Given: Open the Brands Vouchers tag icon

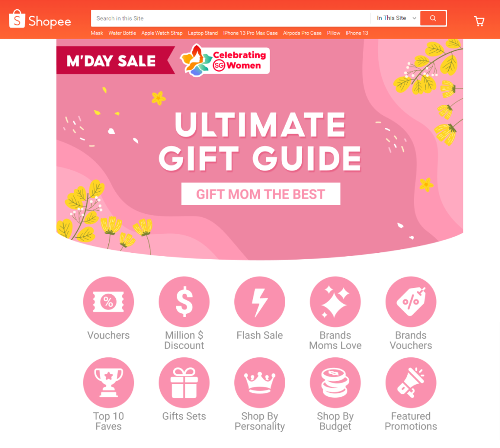Looking at the screenshot, I should point(411,302).
